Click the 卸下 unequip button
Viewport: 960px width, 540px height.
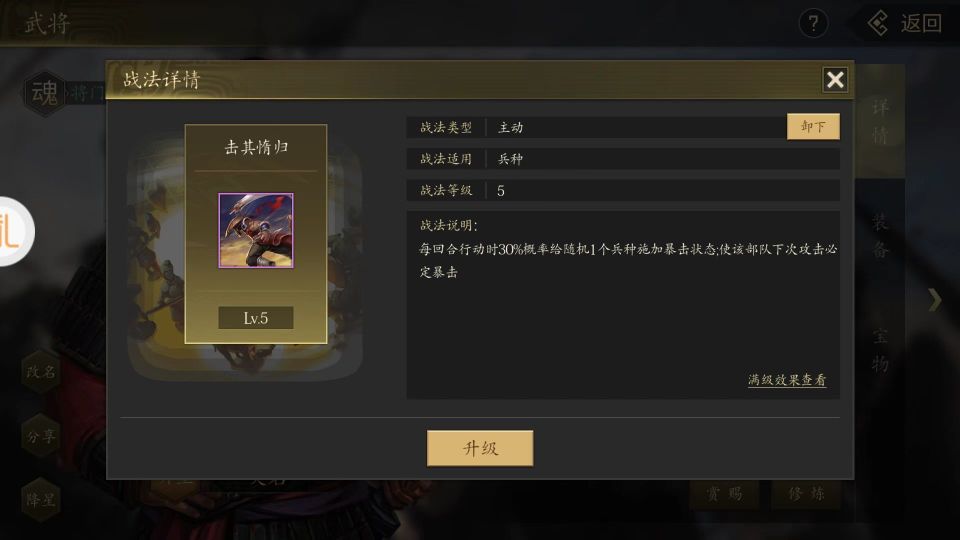(x=813, y=127)
